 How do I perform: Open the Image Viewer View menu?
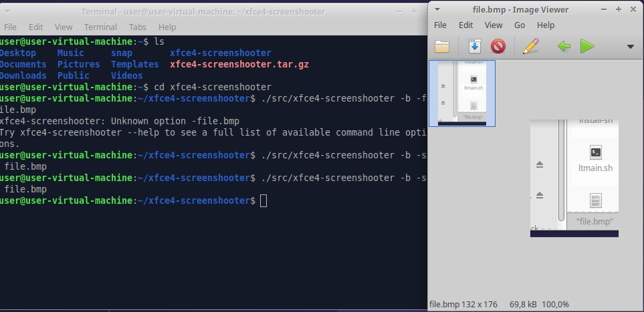click(x=494, y=25)
